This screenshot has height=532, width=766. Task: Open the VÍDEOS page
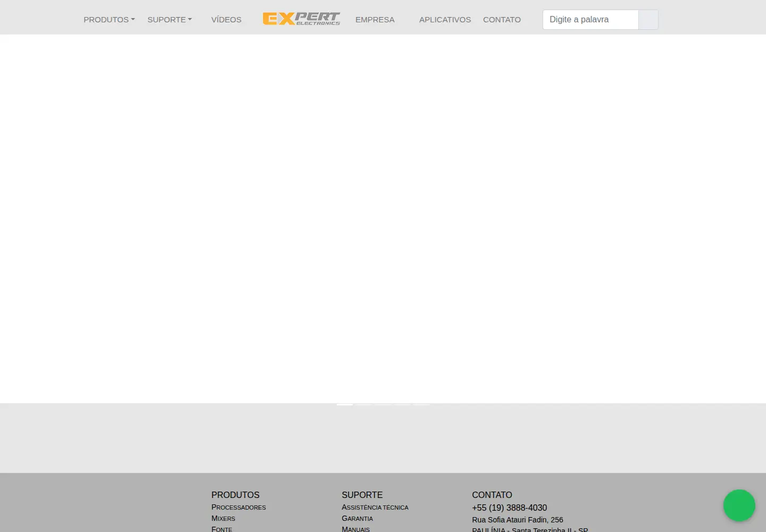[226, 20]
